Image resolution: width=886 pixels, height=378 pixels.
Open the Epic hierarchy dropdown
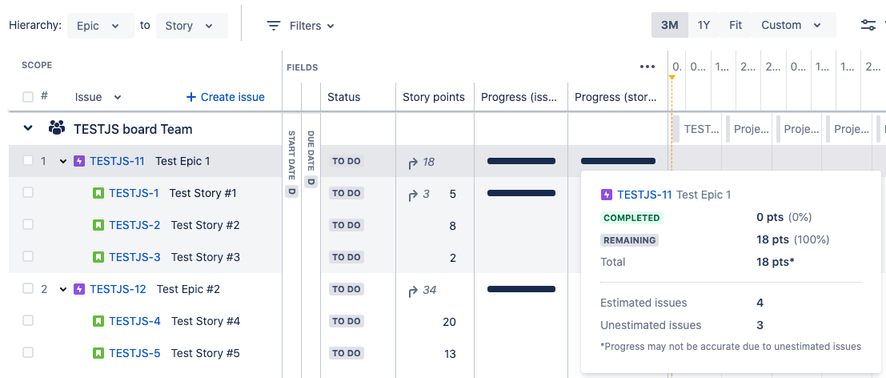click(x=101, y=26)
